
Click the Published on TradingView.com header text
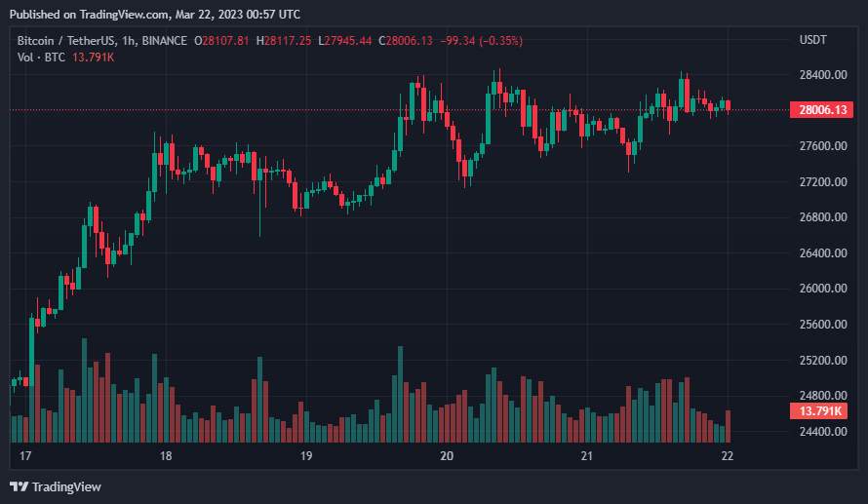click(x=155, y=15)
